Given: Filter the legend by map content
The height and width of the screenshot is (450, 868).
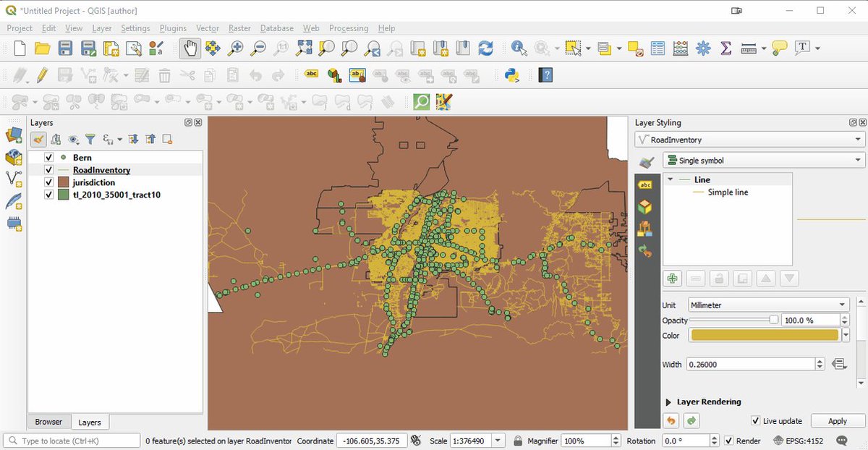Looking at the screenshot, I should 90,139.
